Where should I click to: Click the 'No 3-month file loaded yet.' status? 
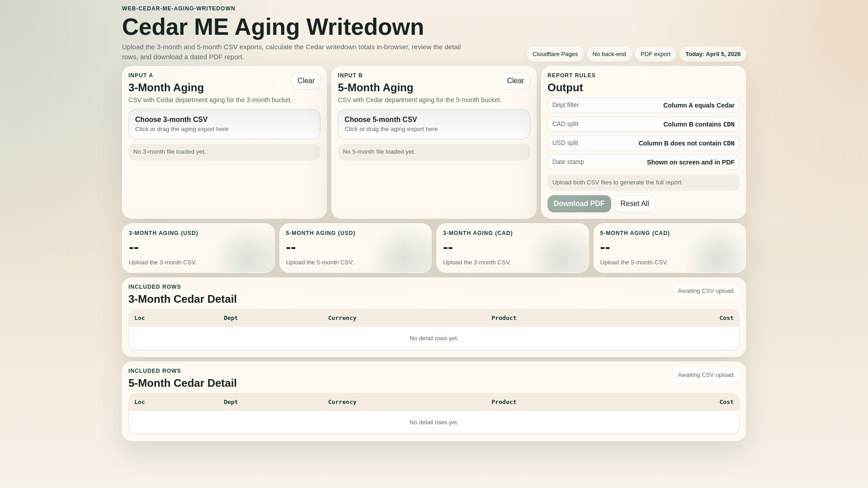[x=224, y=152]
